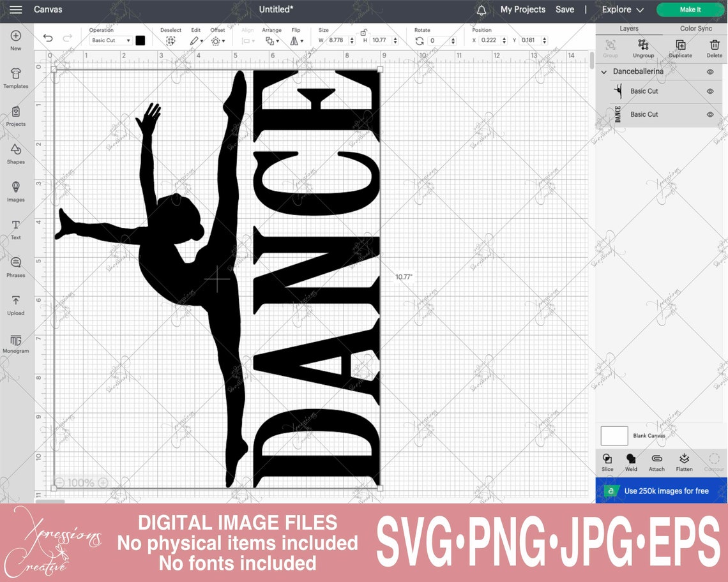
Task: Select the Shapes tool in the sidebar
Action: (15, 154)
